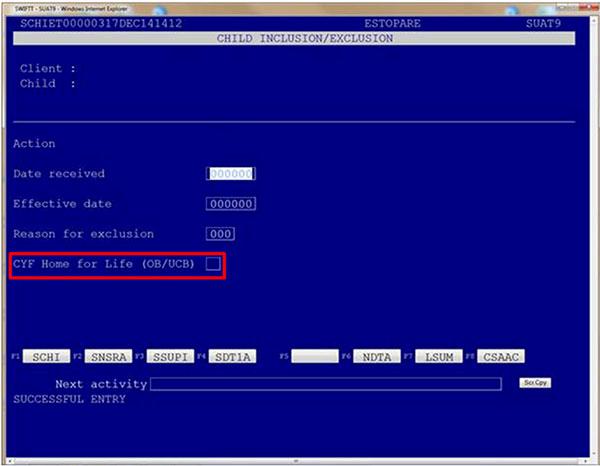Click the Scr Cpy button

[x=535, y=383]
